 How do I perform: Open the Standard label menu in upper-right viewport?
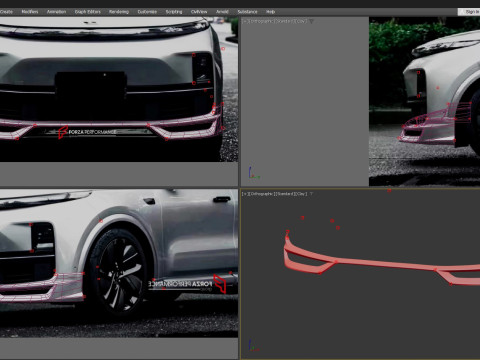[x=284, y=21]
